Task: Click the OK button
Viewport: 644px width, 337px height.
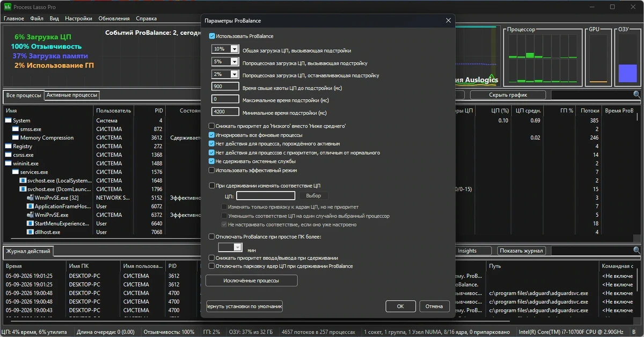Action: click(400, 306)
